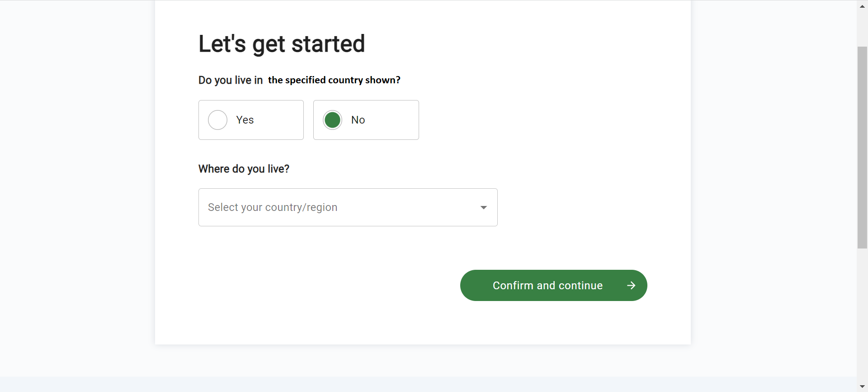The width and height of the screenshot is (868, 392).
Task: Click "Select your country/region" placeholder text
Action: coord(272,207)
